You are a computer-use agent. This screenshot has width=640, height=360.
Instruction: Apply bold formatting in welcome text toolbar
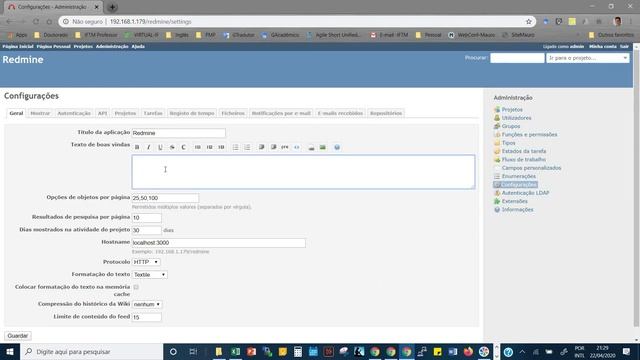coord(137,147)
